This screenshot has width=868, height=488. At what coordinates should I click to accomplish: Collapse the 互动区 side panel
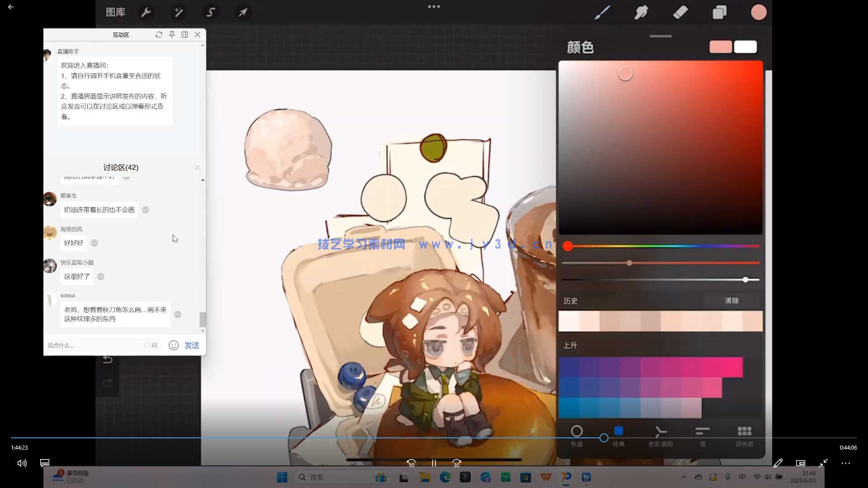(184, 35)
